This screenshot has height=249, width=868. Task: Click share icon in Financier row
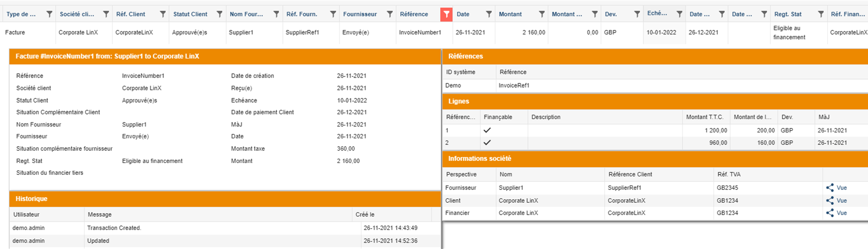(x=830, y=213)
